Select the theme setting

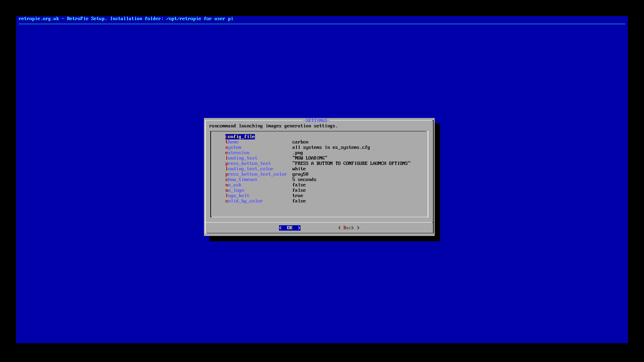click(x=232, y=142)
